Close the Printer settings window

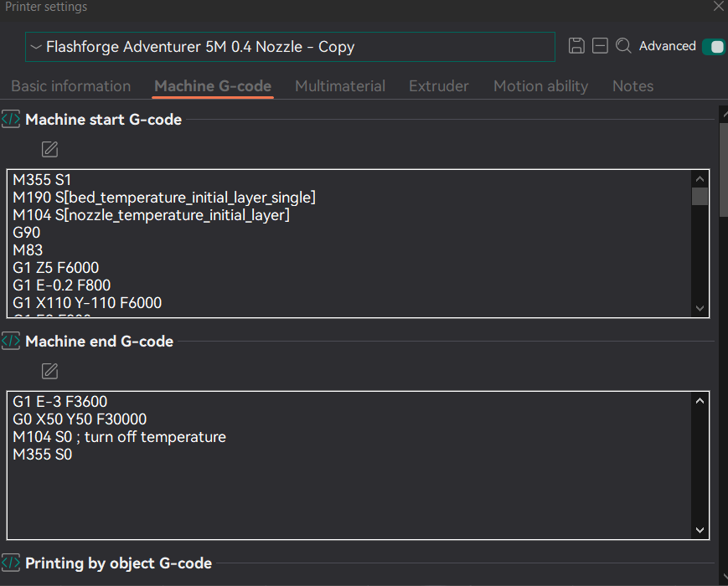click(x=718, y=7)
